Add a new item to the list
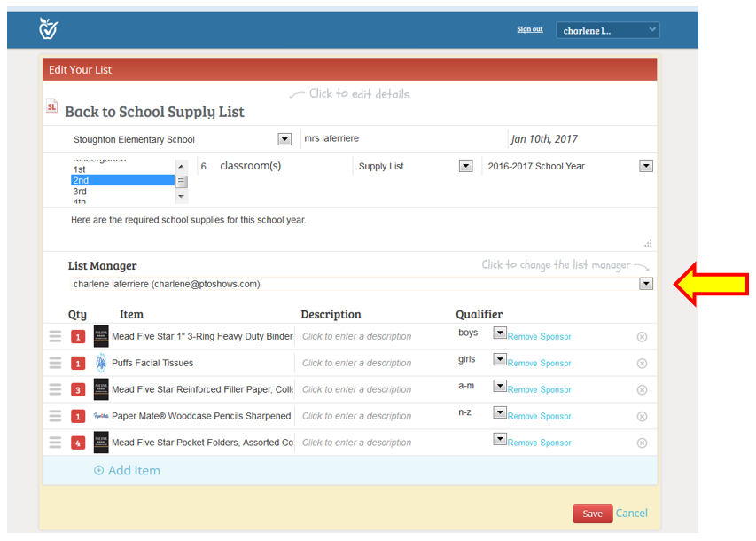756x541 pixels. click(128, 471)
